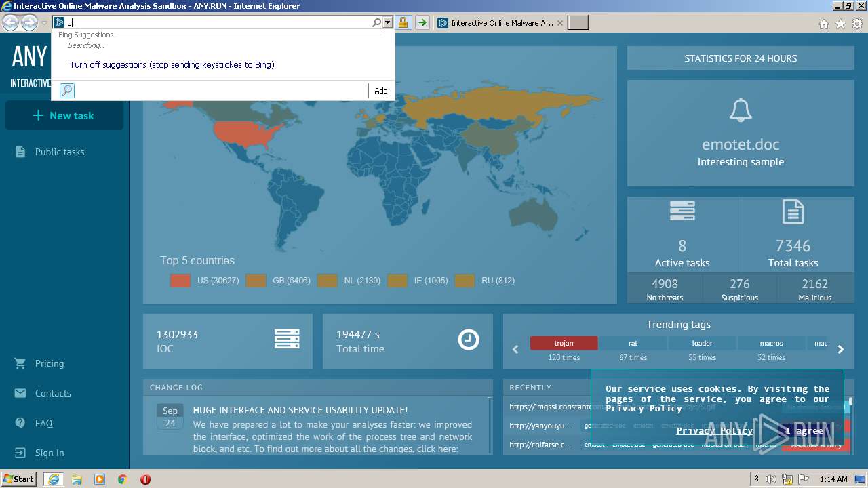Open Windows Explorer from the taskbar

point(77,479)
